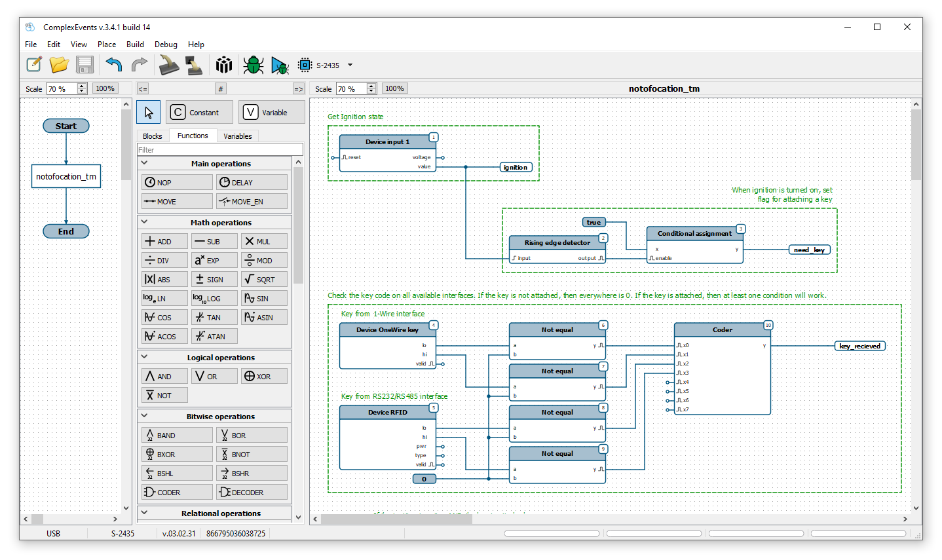Collapse the Logical operations section
Viewport: 942px width, 560px height.
[145, 357]
